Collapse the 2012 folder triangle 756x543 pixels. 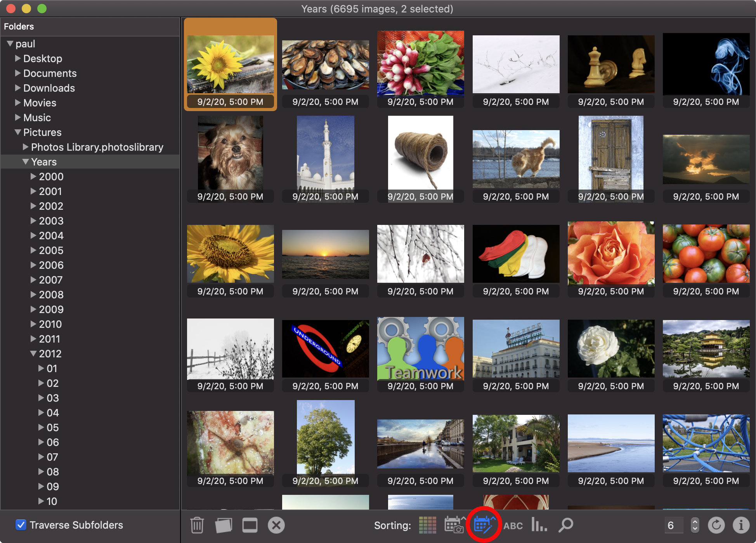tap(33, 353)
